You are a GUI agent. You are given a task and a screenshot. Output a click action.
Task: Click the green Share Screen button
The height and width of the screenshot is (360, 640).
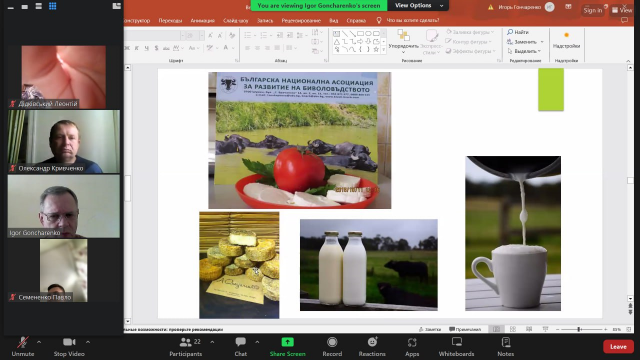pyautogui.click(x=287, y=347)
